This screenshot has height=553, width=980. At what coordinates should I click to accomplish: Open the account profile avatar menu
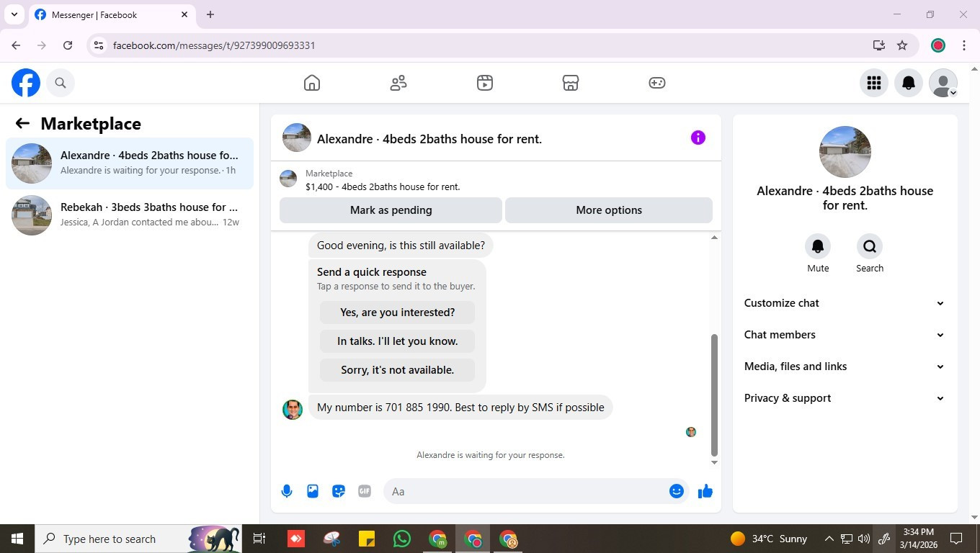pos(943,83)
